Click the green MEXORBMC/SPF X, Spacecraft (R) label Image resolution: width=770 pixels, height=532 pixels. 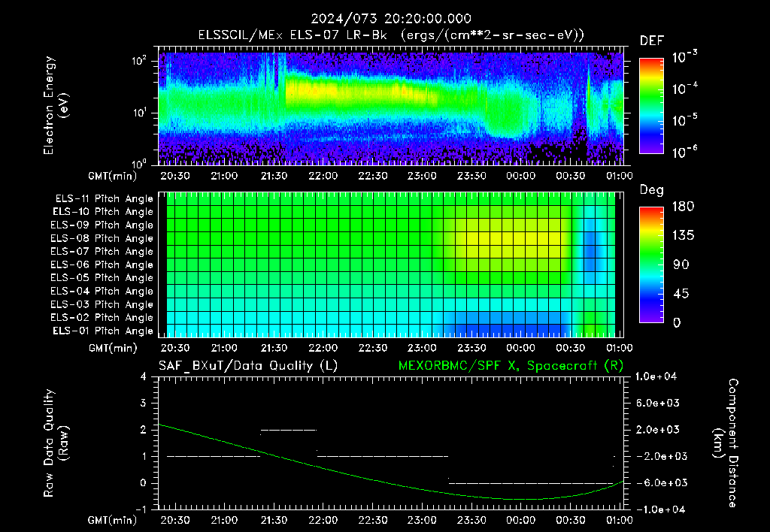511,366
